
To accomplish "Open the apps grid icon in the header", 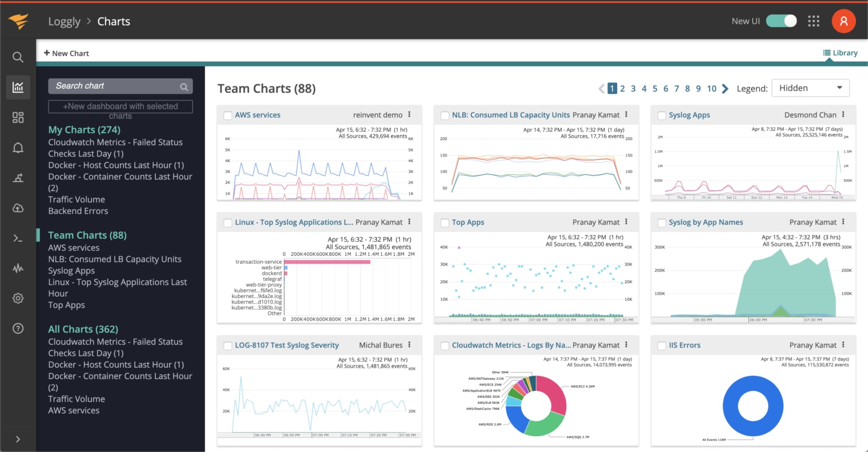I will 814,20.
